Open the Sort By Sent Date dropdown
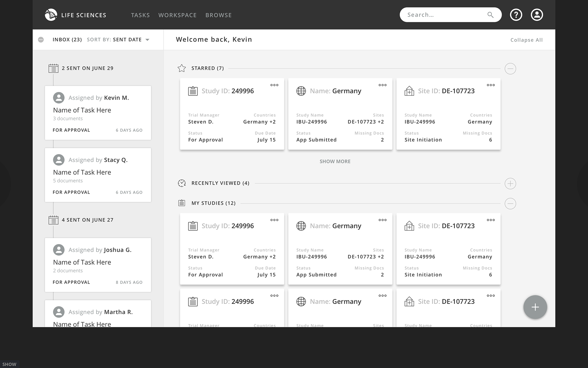 [147, 40]
